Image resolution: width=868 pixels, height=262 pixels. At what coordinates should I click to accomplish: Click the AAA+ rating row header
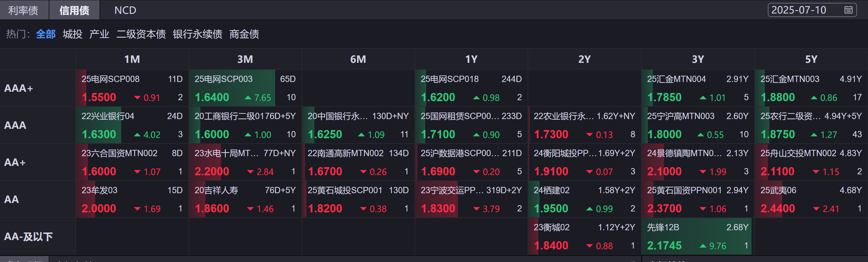coord(19,88)
